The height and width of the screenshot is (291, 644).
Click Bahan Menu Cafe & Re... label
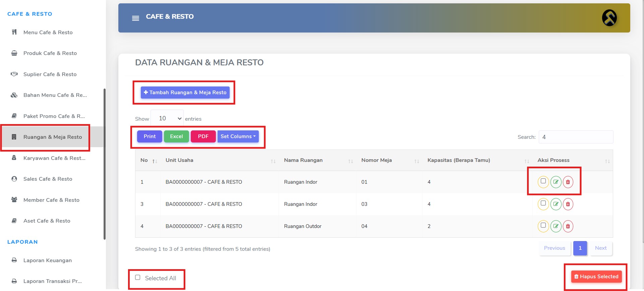[55, 95]
